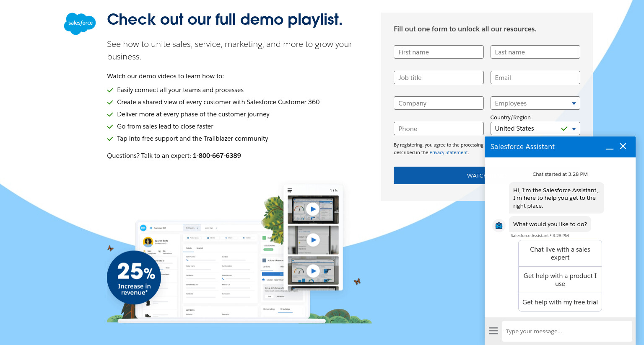Choose Chat live with a sales expert

tap(560, 253)
